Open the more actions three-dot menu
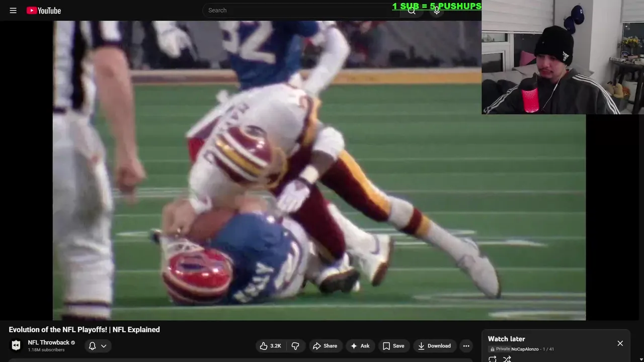The height and width of the screenshot is (362, 644). [466, 346]
